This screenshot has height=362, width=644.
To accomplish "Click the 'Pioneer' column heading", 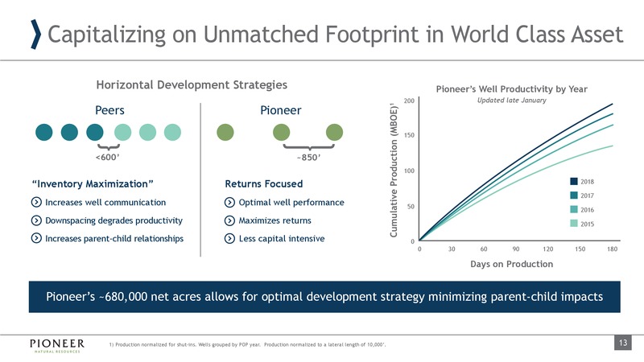I will pyautogui.click(x=281, y=110).
